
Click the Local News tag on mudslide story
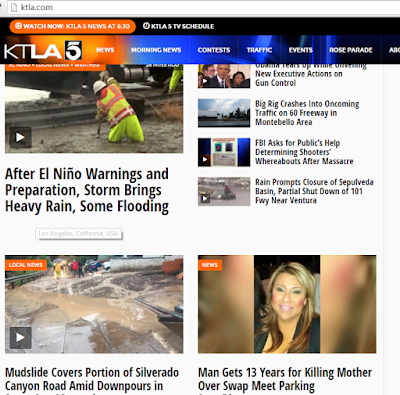point(26,265)
